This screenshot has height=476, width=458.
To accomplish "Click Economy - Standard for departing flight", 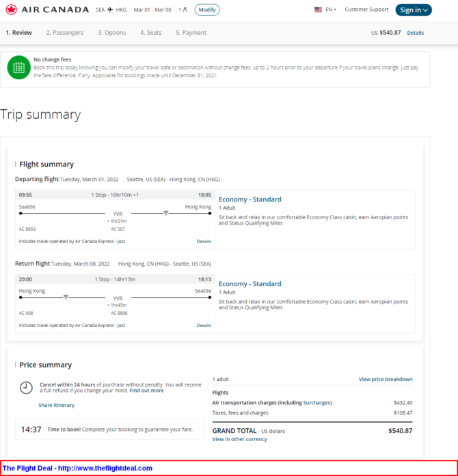I will [x=250, y=199].
